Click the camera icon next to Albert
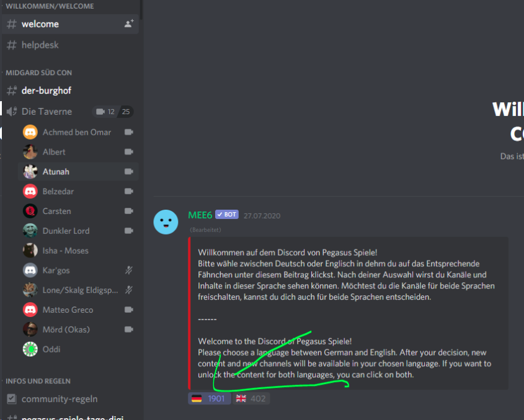524x420 pixels. tap(129, 152)
